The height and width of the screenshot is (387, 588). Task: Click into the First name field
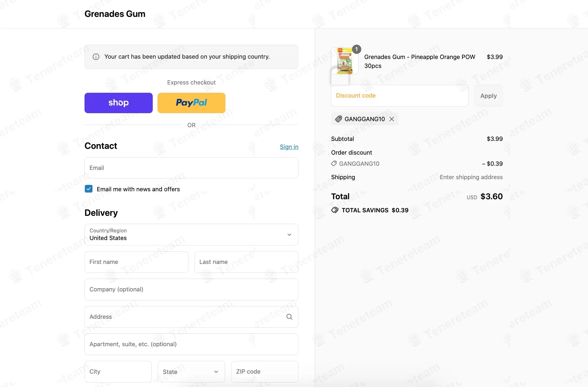click(x=136, y=262)
